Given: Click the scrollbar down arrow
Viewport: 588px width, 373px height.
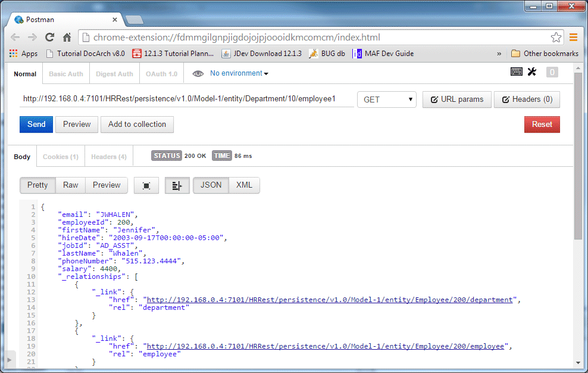Looking at the screenshot, I should pyautogui.click(x=578, y=363).
